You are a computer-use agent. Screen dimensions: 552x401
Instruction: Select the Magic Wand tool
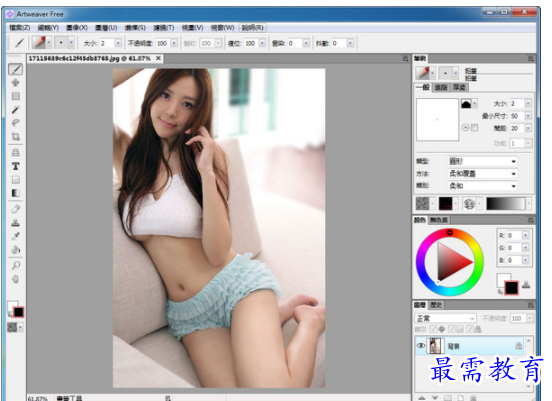coord(15,109)
